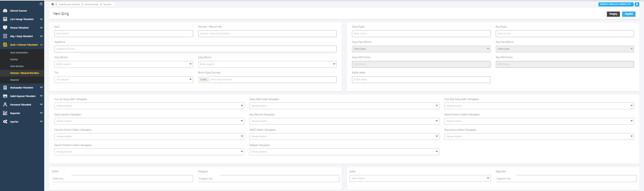Expand Alış / Satış Yönetimi chevron
The image size is (644, 191).
pos(41,36)
